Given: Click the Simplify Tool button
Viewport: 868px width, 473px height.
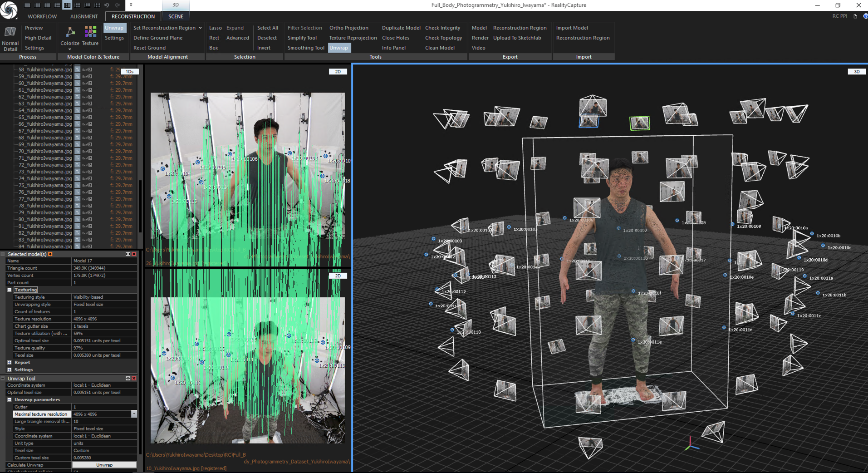Looking at the screenshot, I should click(302, 38).
